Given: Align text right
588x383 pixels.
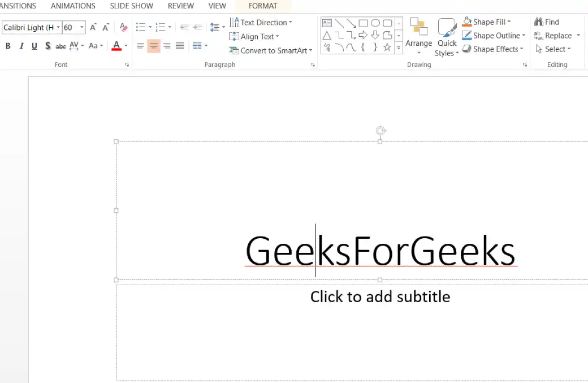Looking at the screenshot, I should 167,46.
